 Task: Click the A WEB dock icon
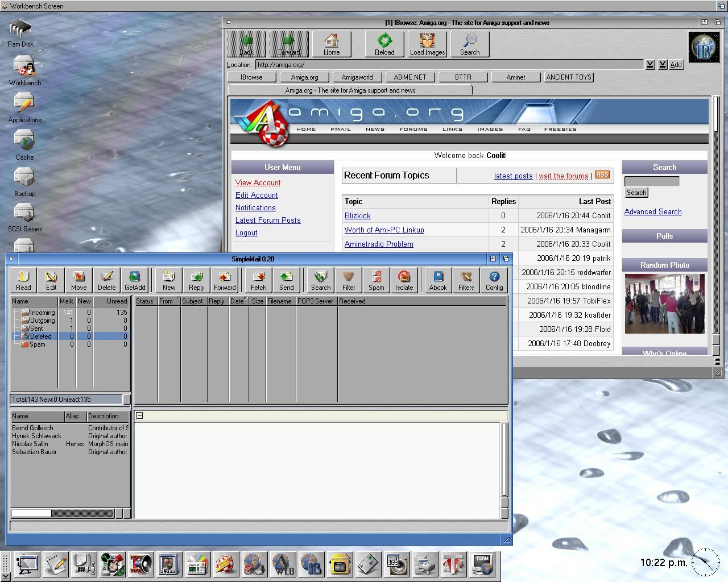pyautogui.click(x=283, y=564)
